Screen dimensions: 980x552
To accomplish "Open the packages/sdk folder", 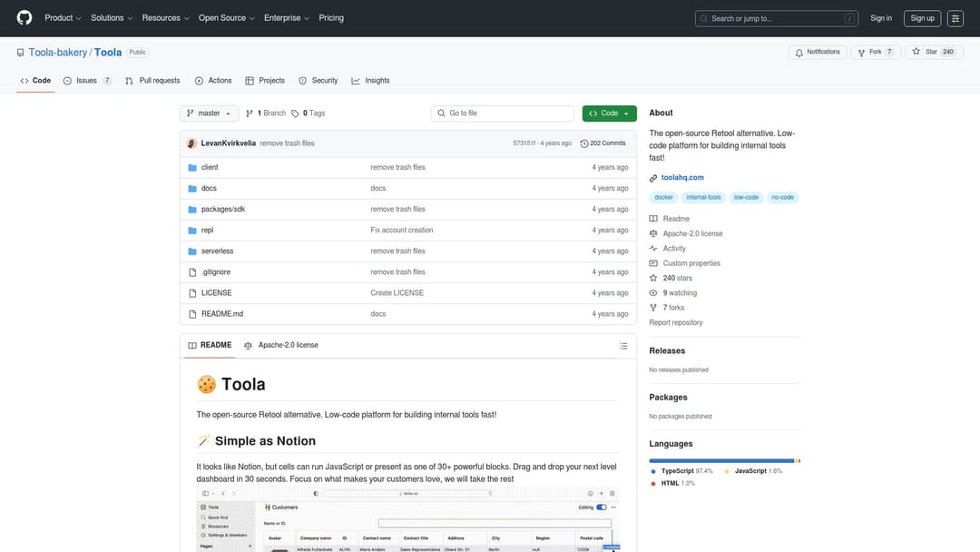I will coord(223,210).
